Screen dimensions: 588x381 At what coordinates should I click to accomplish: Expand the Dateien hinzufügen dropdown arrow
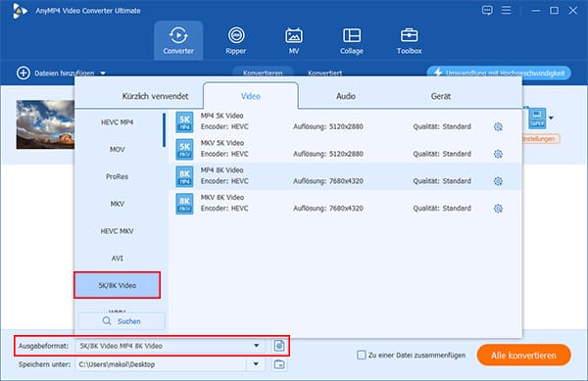[x=103, y=73]
